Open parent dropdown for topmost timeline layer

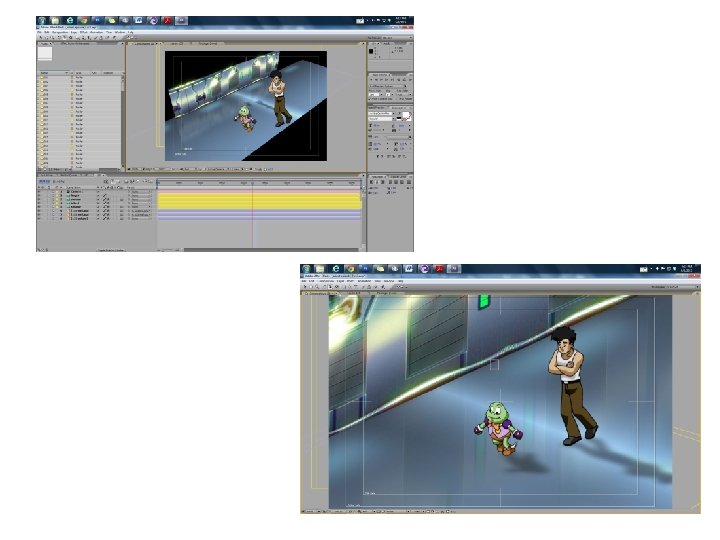pos(141,191)
